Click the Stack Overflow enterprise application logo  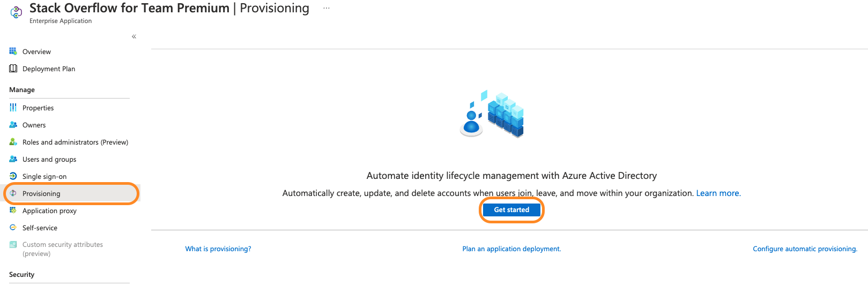tap(16, 12)
